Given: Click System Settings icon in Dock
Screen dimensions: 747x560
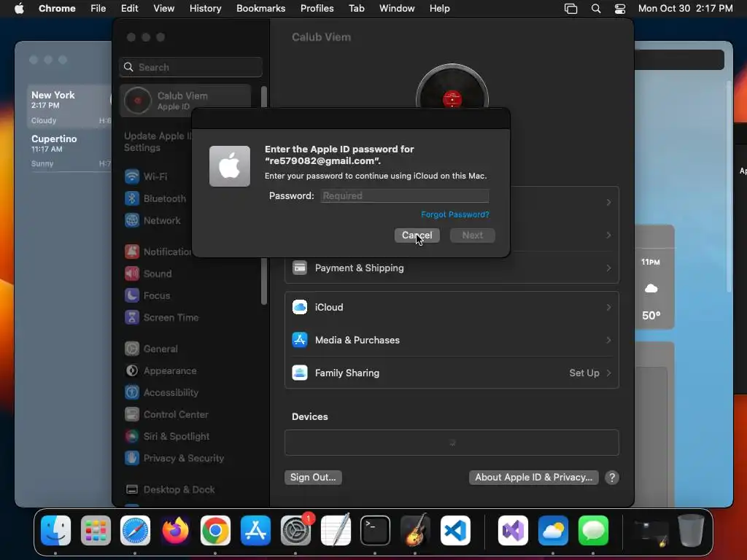Looking at the screenshot, I should pos(295,531).
